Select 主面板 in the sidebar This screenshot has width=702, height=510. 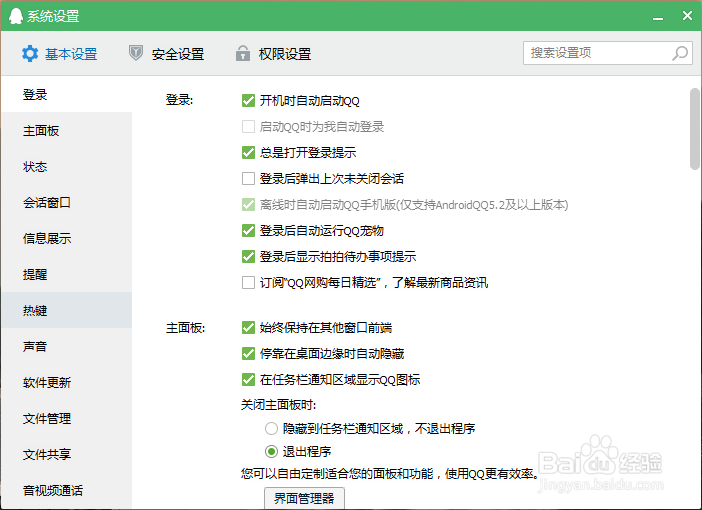[x=67, y=131]
